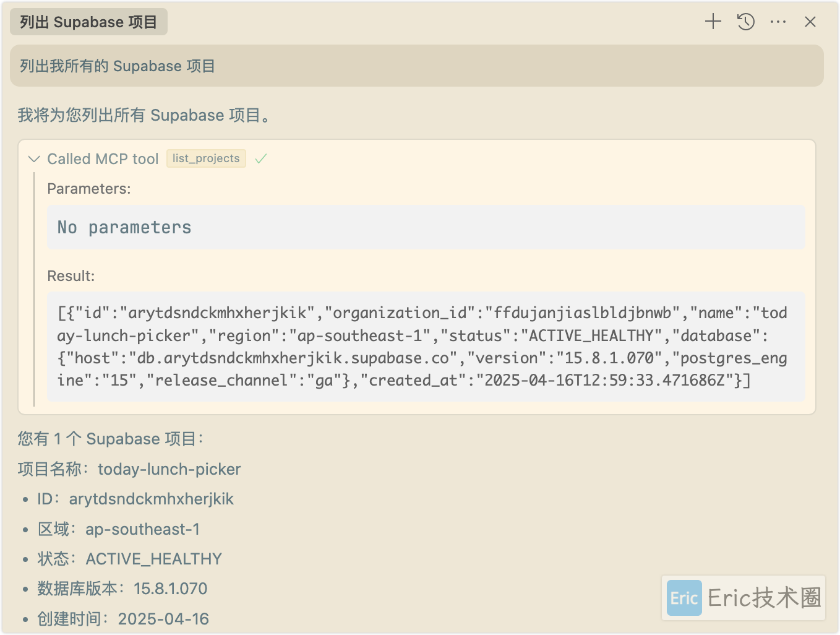This screenshot has height=635, width=840.
Task: Click the "Eric技术圈" watermark text
Action: point(765,598)
